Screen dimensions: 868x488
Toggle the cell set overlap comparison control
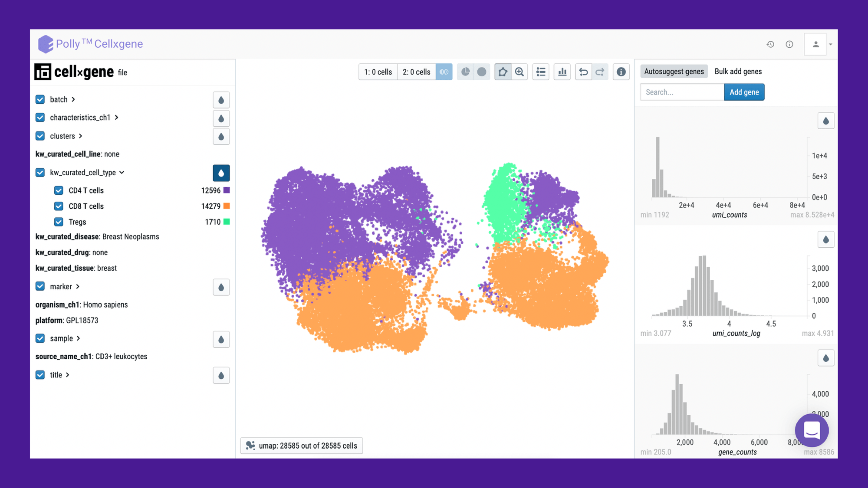pos(444,72)
